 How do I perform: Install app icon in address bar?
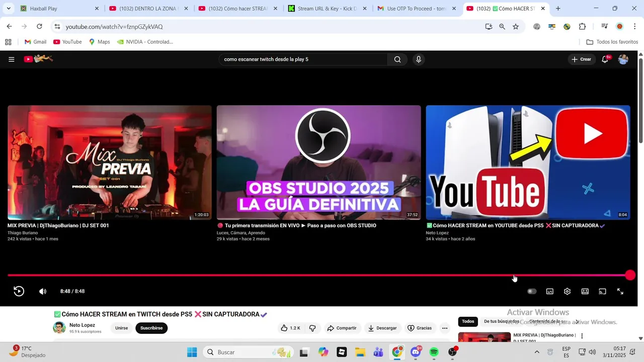click(x=489, y=27)
